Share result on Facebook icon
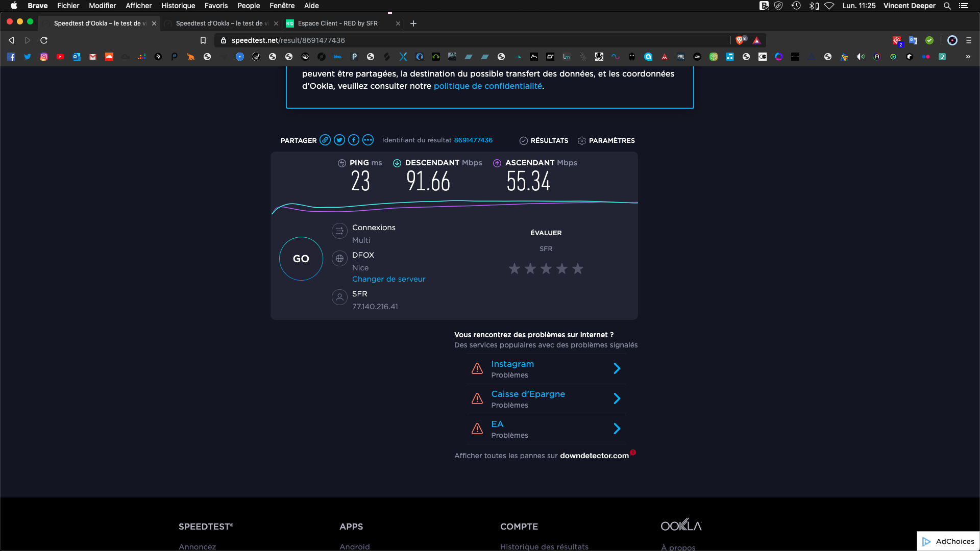Image resolution: width=980 pixels, height=551 pixels. tap(354, 140)
